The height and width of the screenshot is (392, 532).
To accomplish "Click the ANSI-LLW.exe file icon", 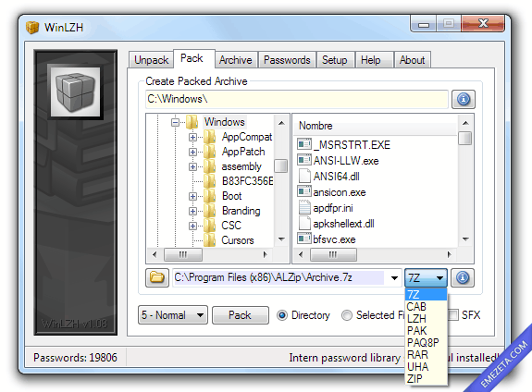I will [304, 160].
